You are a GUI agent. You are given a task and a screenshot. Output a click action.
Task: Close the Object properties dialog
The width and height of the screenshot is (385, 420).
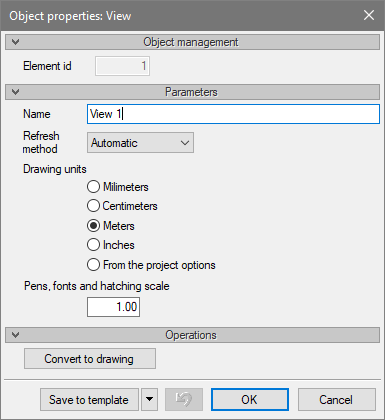(x=369, y=15)
